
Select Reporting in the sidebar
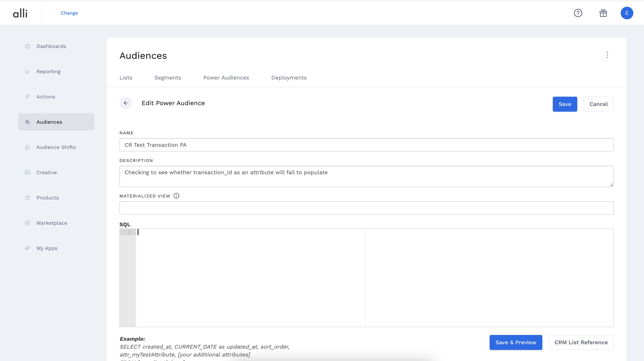pos(49,71)
